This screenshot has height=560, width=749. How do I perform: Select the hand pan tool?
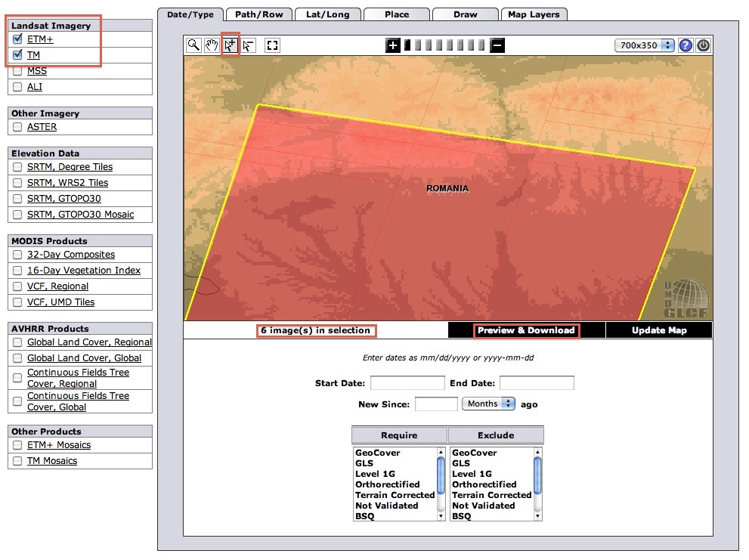point(212,45)
